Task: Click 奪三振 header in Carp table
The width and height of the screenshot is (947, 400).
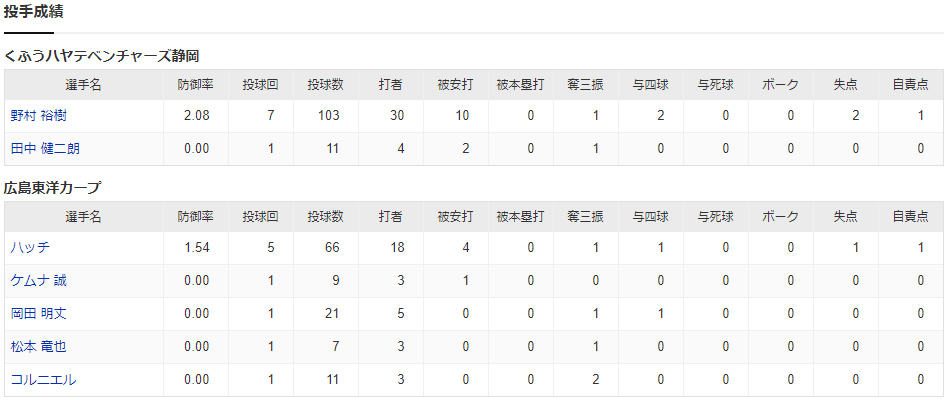Action: click(585, 216)
